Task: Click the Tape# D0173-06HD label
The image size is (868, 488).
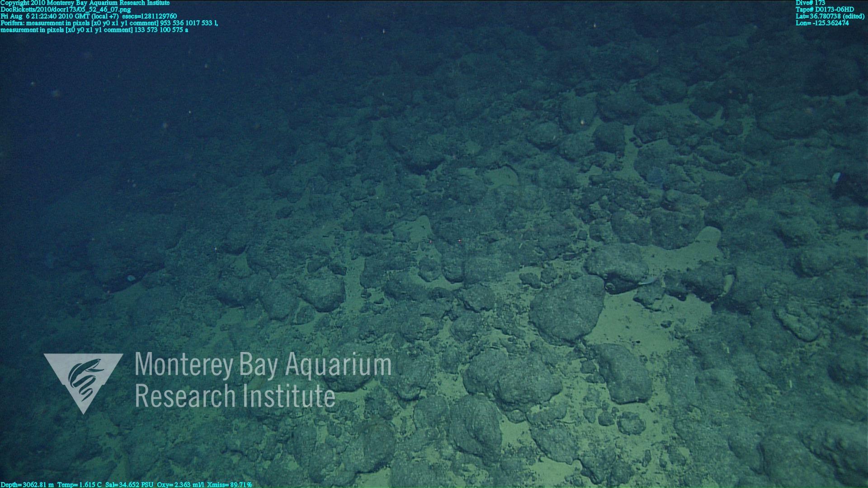Action: pyautogui.click(x=825, y=9)
